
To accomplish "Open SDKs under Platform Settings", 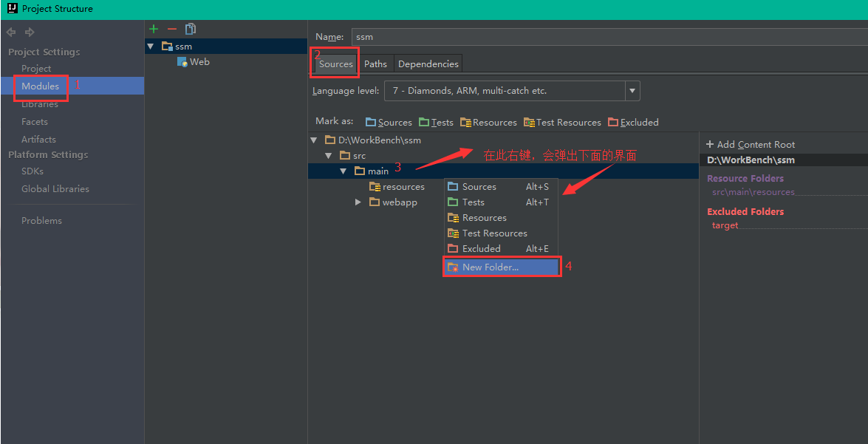I will pos(32,171).
